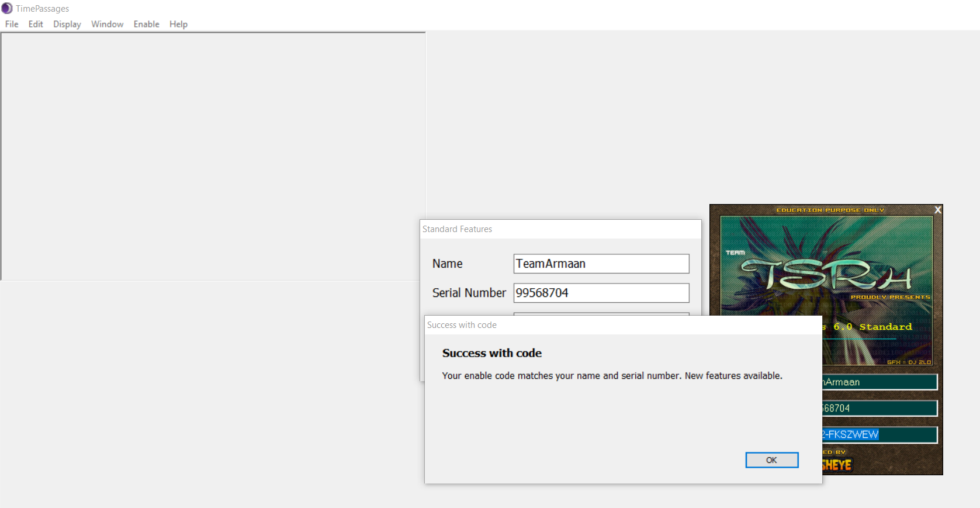Click the TSRH field ending in 68704
Screen dimensions: 980x508
pos(879,408)
